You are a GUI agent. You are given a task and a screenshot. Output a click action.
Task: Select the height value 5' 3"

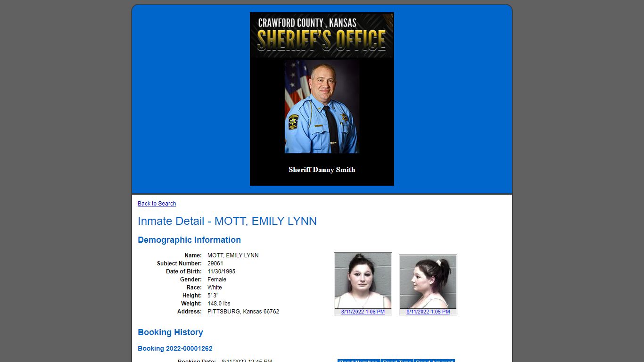[213, 296]
